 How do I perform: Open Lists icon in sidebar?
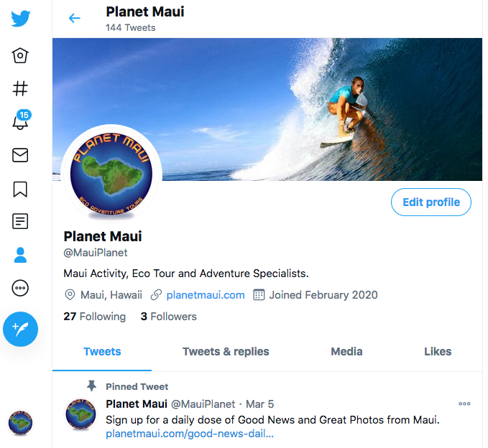(20, 221)
